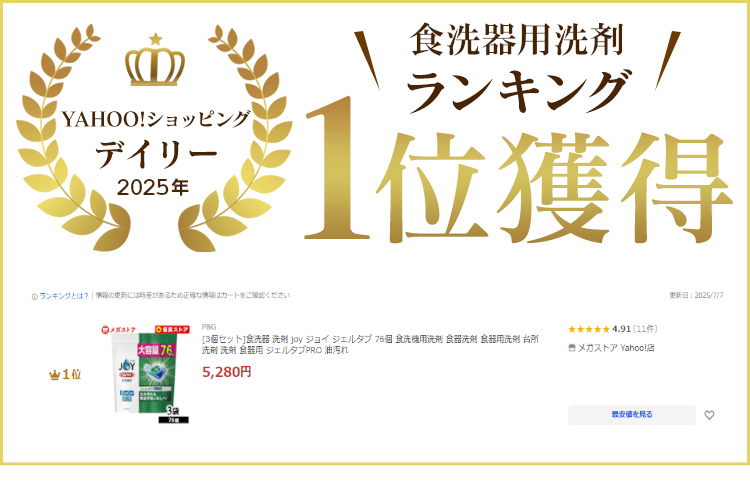Click the P&G brand name
750x488 pixels.
click(x=209, y=327)
